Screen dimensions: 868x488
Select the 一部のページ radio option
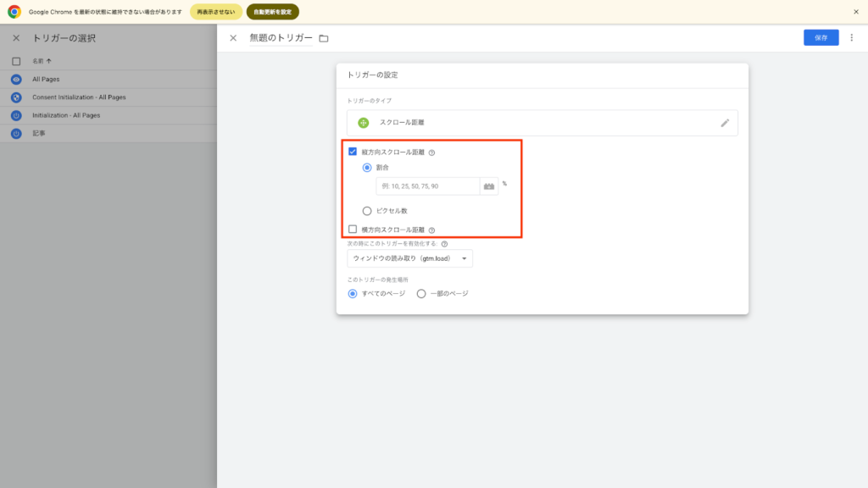[421, 293]
